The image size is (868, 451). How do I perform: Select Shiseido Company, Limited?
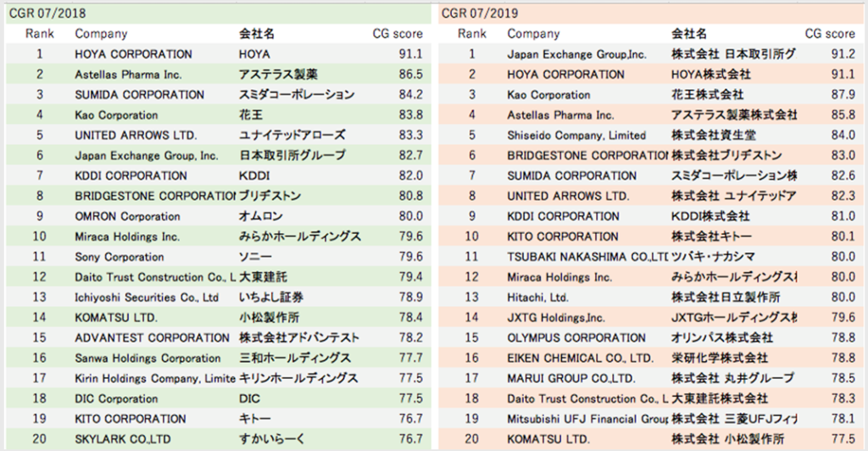coord(576,135)
